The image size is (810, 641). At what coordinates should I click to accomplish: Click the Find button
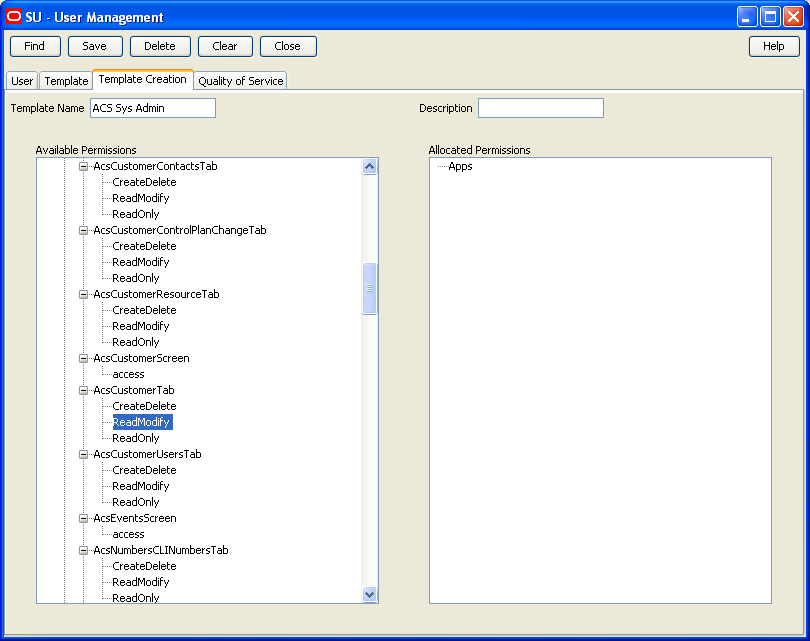click(34, 46)
